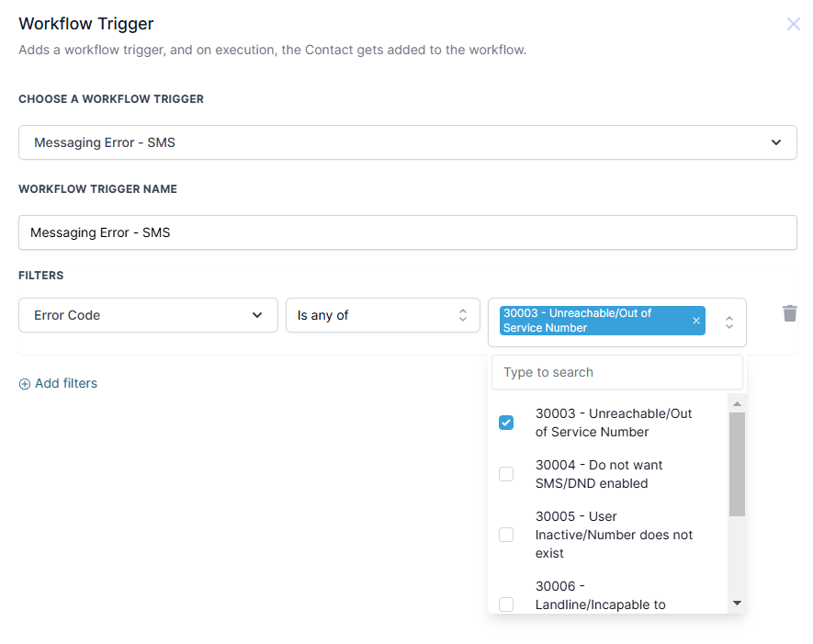
Task: Click the Add filters link
Action: (x=65, y=383)
